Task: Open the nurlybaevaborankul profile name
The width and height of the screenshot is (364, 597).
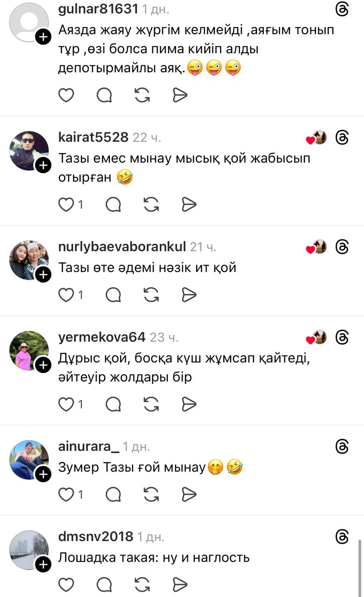Action: click(122, 247)
